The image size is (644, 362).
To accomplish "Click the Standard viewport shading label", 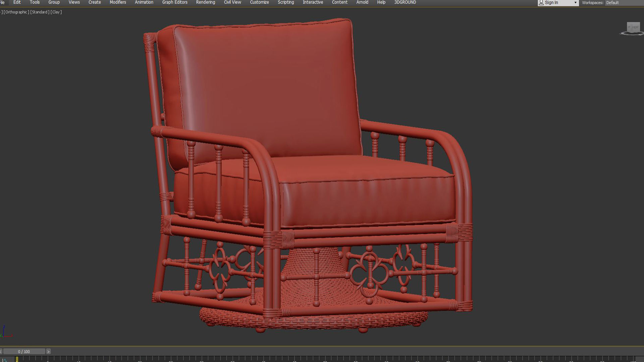I will point(40,12).
